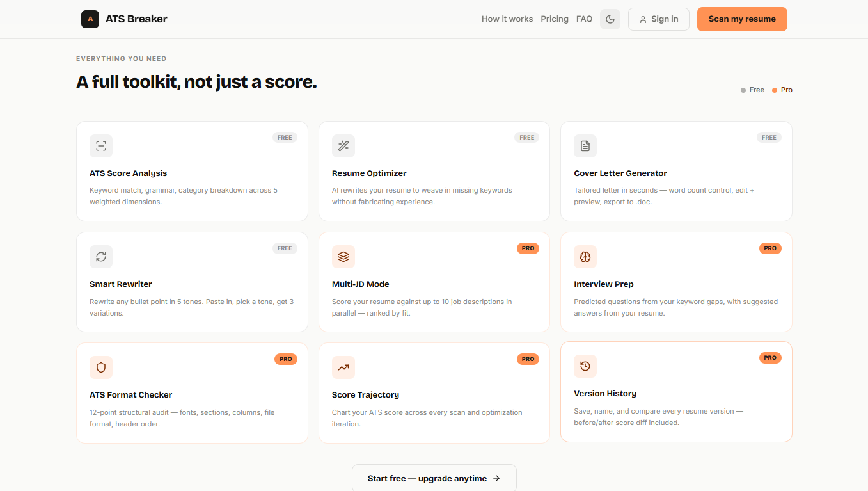Click the Version History clock icon
Viewport: 868px width, 491px height.
(585, 366)
